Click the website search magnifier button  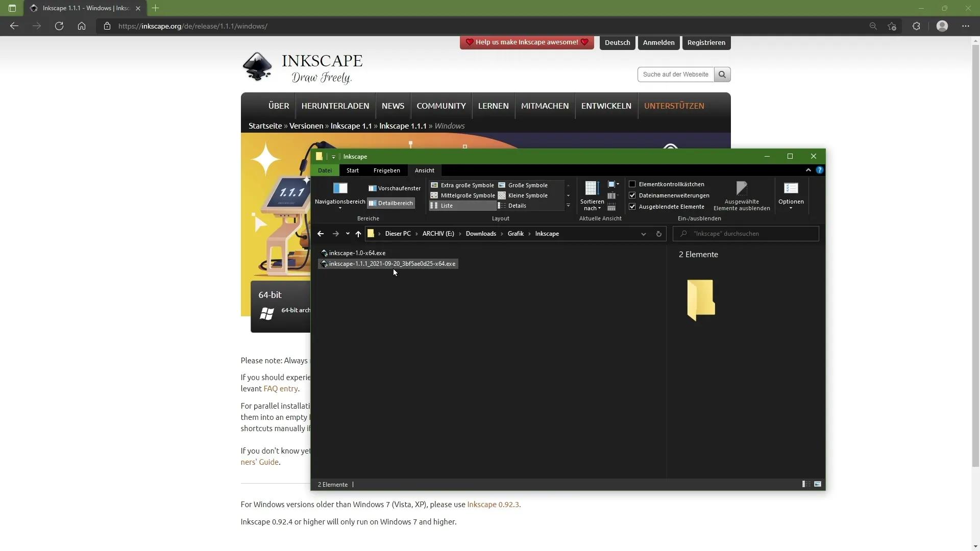click(x=722, y=74)
